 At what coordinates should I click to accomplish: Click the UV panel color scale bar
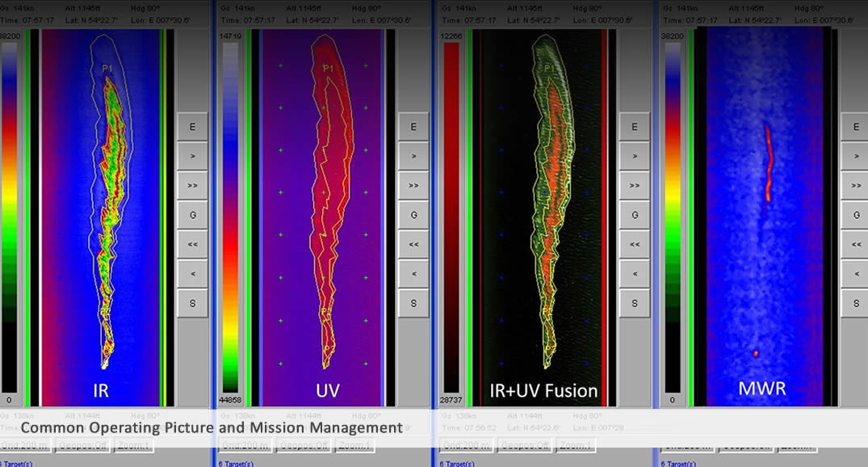tap(230, 217)
